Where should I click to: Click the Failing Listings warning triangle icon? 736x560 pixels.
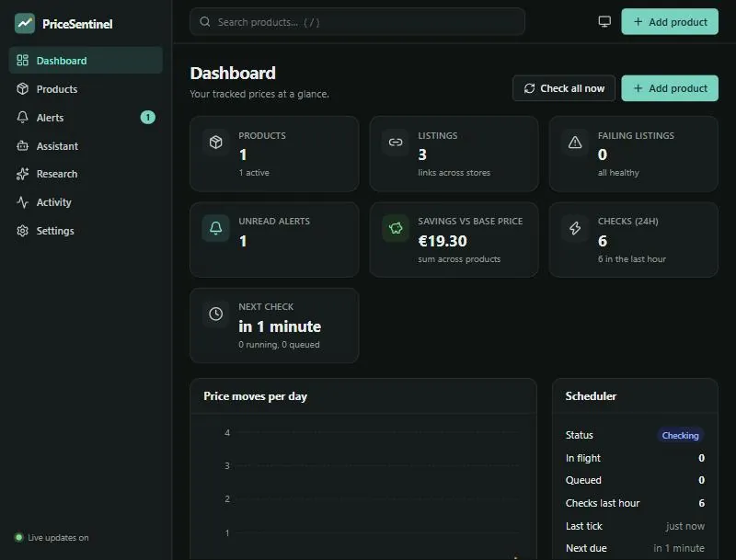tap(575, 143)
